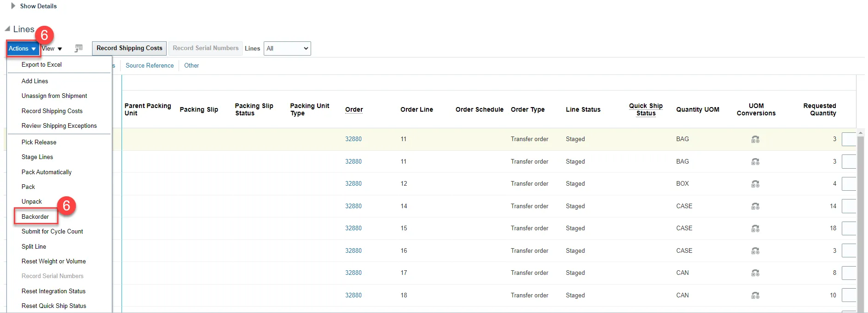
Task: Click UOM Conversions icon for order line 16
Action: 755,251
